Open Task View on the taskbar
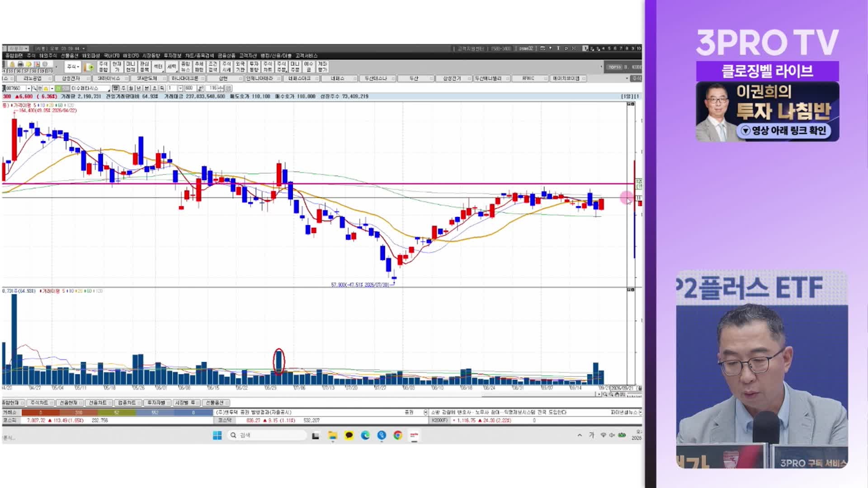868x488 pixels. [316, 436]
